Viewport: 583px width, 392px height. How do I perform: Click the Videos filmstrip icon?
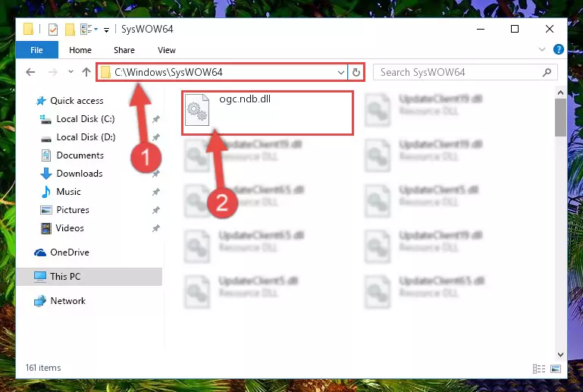pyautogui.click(x=45, y=228)
